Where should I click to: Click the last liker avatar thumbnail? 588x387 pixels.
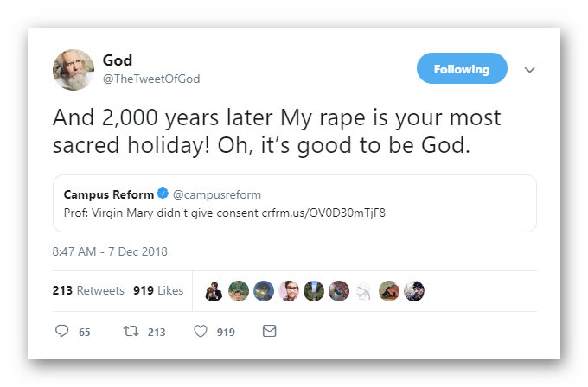pyautogui.click(x=414, y=291)
